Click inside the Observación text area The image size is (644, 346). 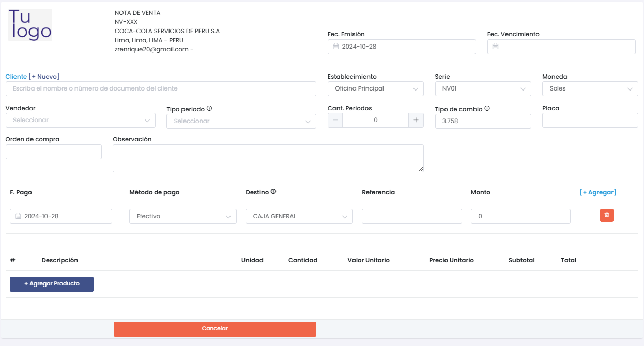pos(268,158)
